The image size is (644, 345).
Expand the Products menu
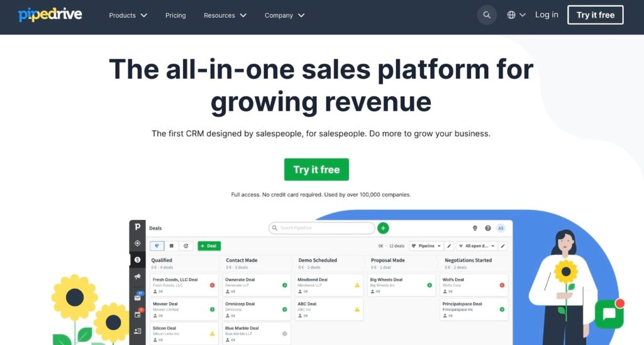pyautogui.click(x=128, y=15)
